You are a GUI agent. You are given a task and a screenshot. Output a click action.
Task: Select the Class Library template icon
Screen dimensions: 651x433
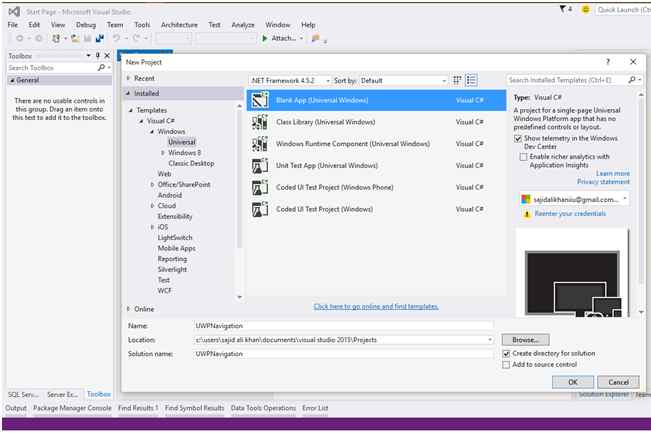pyautogui.click(x=260, y=122)
